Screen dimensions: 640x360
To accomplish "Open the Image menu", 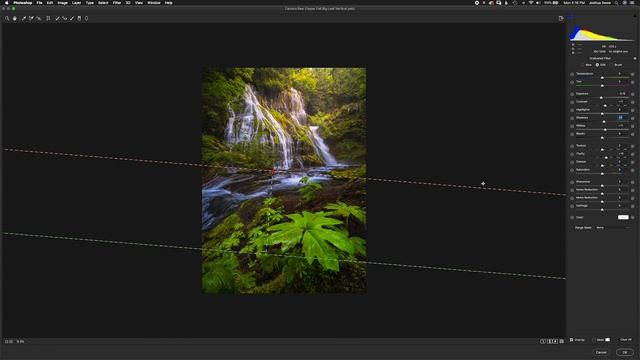I will pyautogui.click(x=62, y=3).
